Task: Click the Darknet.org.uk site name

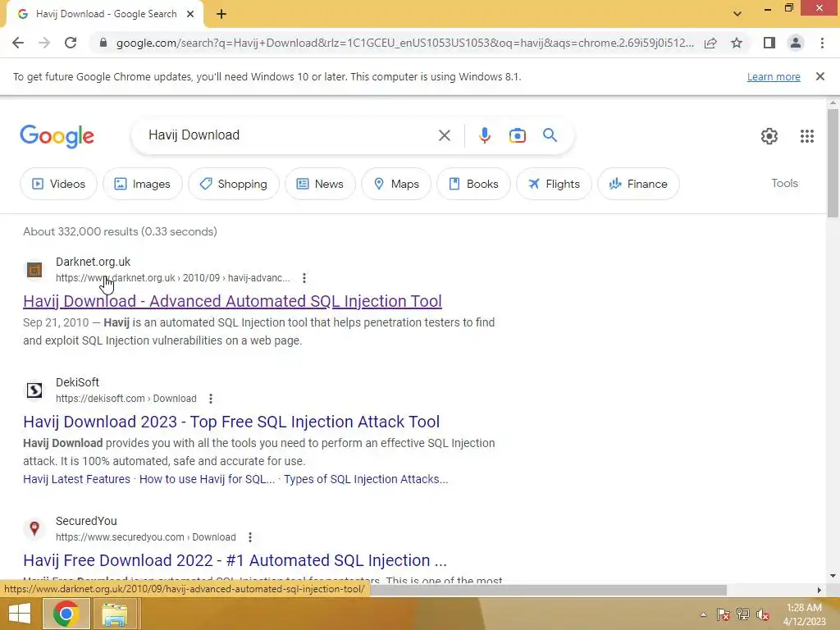Action: point(94,262)
